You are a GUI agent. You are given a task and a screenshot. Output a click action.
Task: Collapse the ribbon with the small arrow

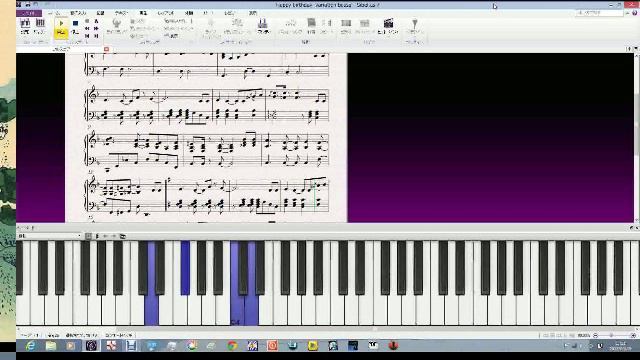(627, 13)
